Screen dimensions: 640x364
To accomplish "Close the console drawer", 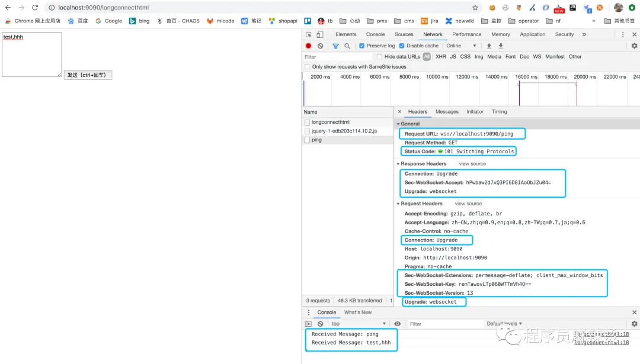I will tap(634, 313).
